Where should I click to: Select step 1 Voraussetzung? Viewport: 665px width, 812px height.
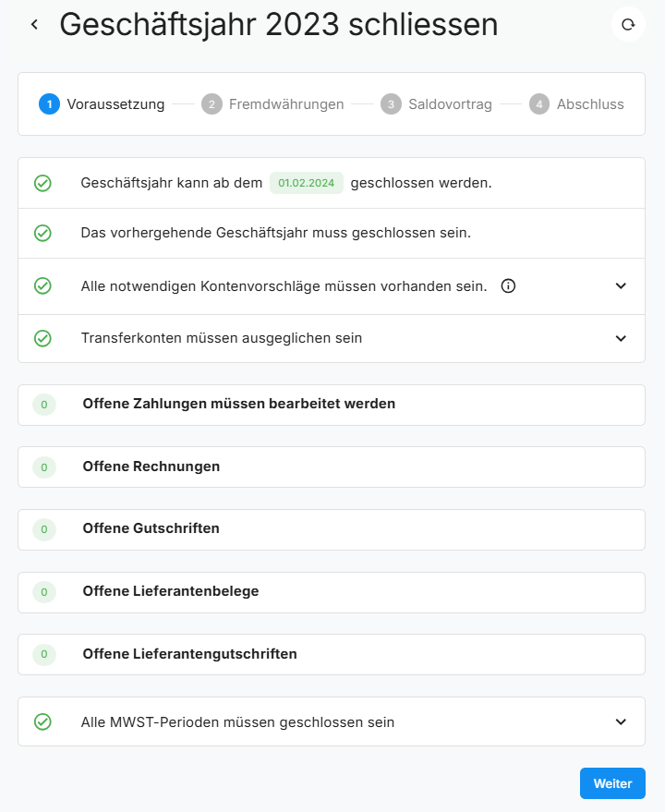click(102, 104)
